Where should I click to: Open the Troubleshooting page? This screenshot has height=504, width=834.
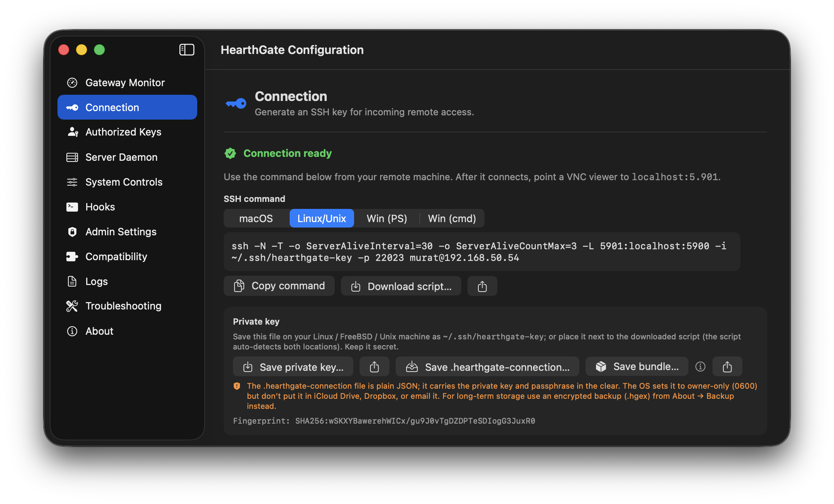127,306
